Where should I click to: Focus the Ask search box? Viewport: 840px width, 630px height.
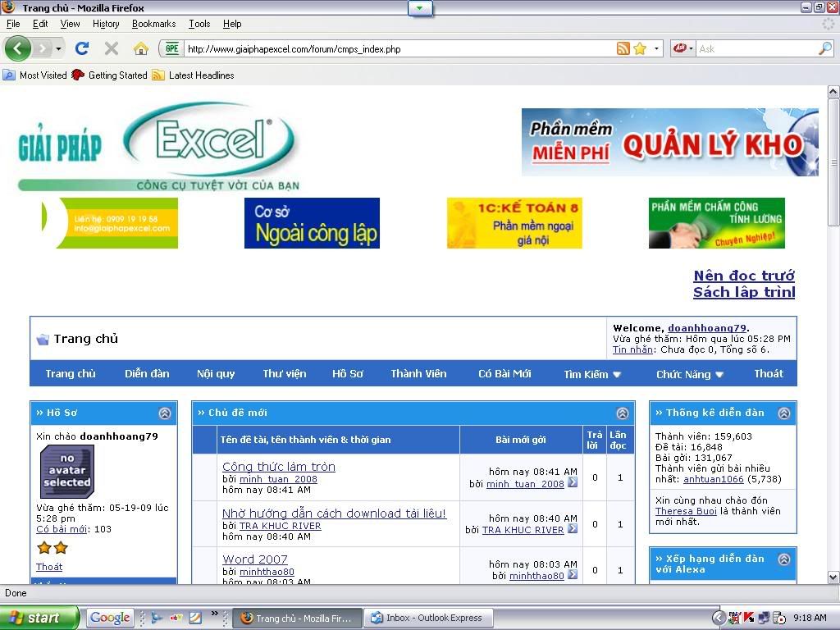757,48
